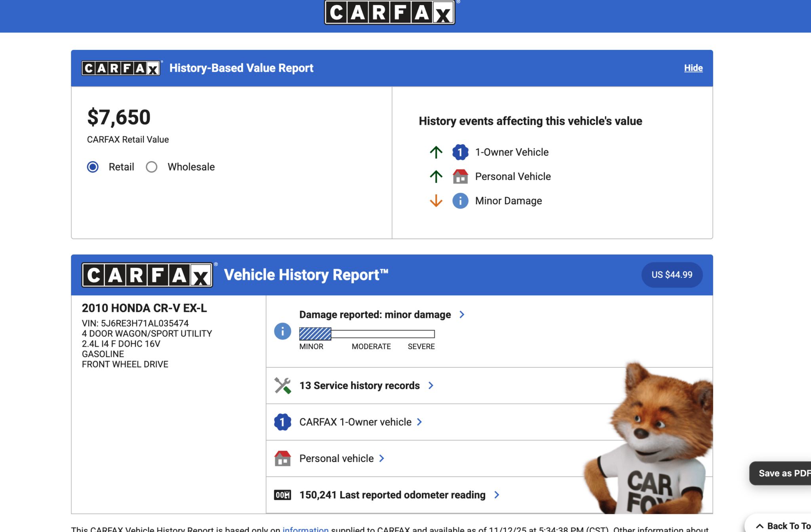
Task: Click the blue 1-Owner badge in history report
Action: point(282,422)
